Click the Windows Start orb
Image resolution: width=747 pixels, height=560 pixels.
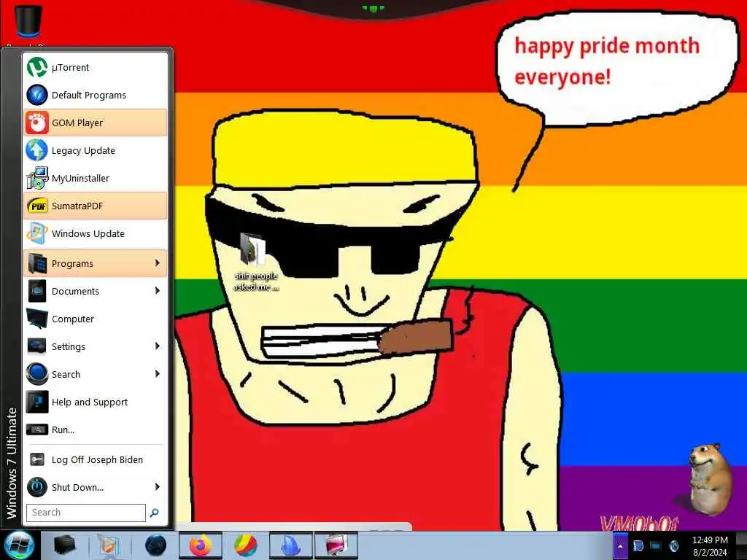coord(19,545)
